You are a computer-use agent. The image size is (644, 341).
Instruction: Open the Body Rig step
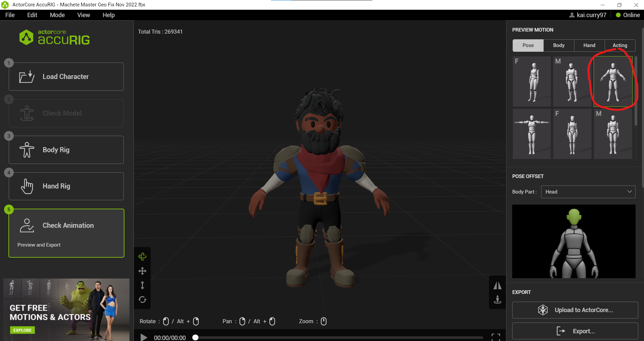coord(66,150)
